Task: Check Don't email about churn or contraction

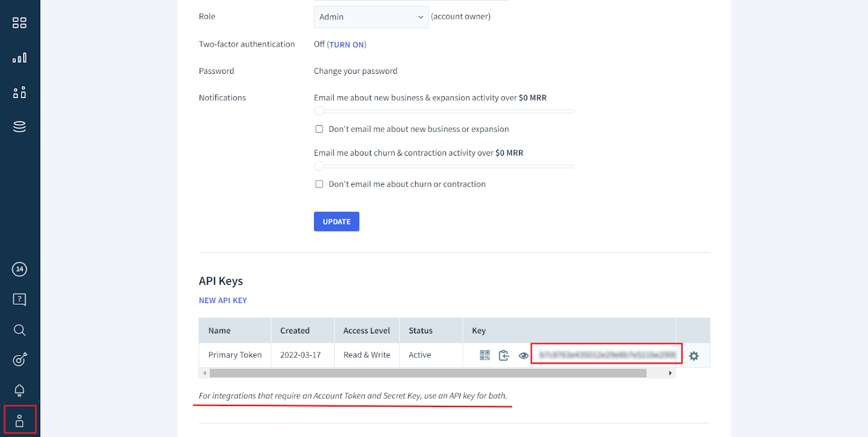Action: coord(320,184)
